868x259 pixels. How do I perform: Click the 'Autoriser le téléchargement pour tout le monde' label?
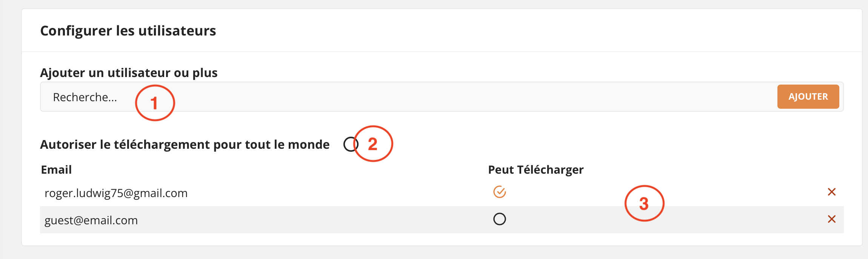(x=185, y=145)
